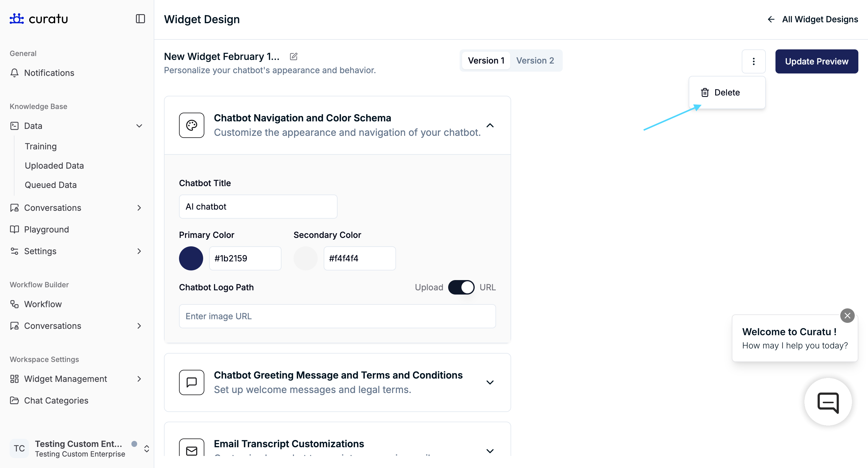Switch to the Version 2 tab
The height and width of the screenshot is (468, 868).
[535, 61]
